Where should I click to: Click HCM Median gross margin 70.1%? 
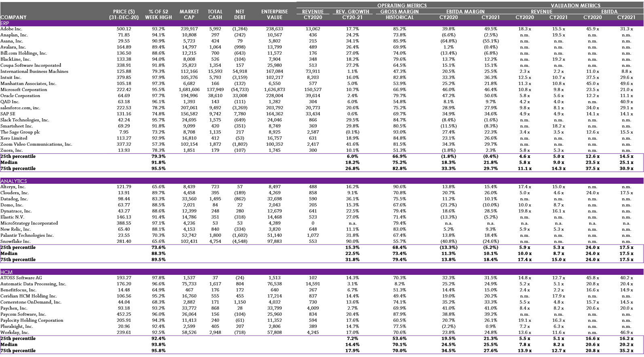tap(400, 345)
